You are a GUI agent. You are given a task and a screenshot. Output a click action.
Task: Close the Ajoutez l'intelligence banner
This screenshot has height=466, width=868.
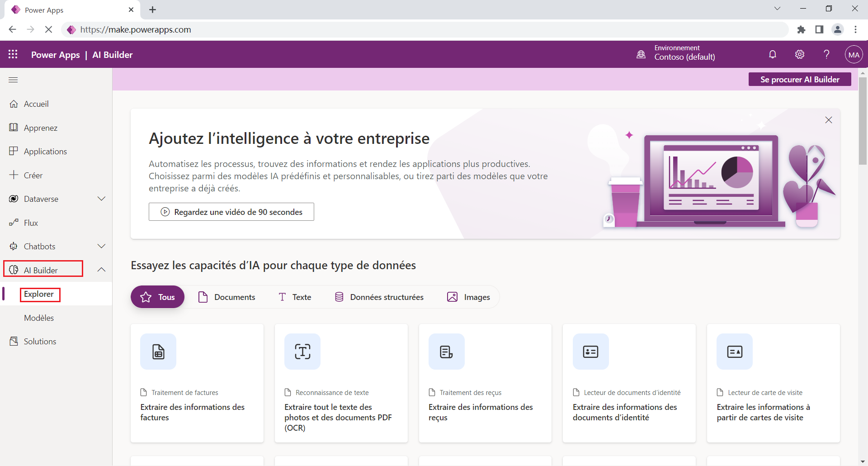point(829,120)
